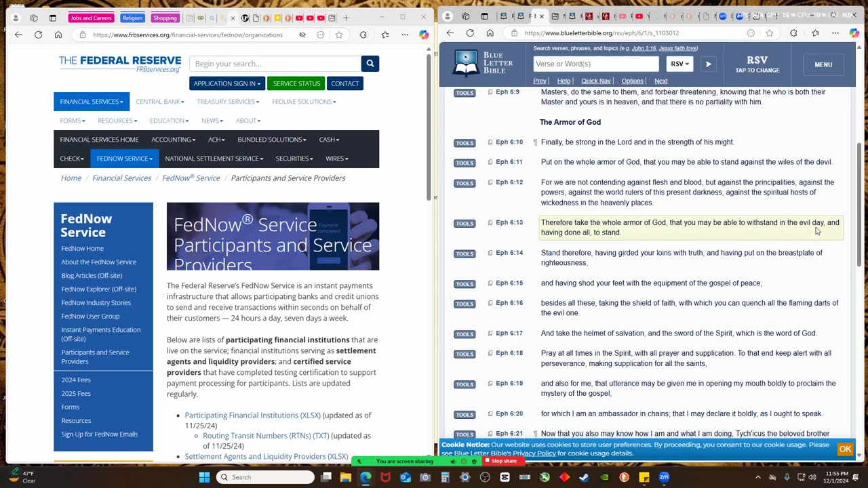Image resolution: width=868 pixels, height=488 pixels.
Task: Click the Blue Letter Bible page vertical scrollbar
Action: (860, 203)
